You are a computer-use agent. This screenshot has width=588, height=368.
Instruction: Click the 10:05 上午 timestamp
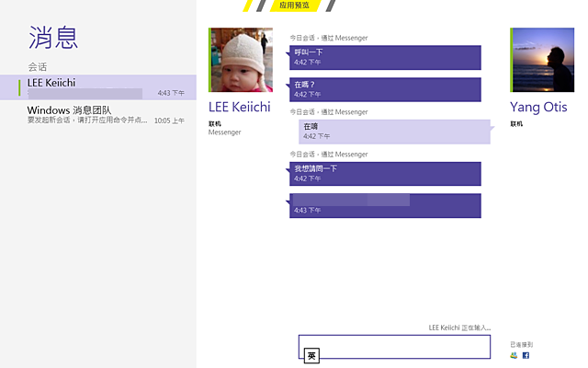pyautogui.click(x=169, y=121)
